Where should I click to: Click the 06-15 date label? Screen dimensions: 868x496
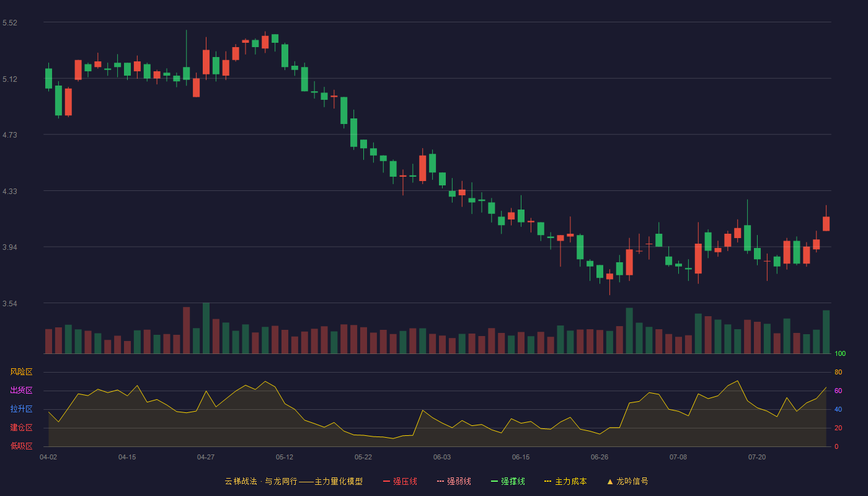[x=521, y=457]
